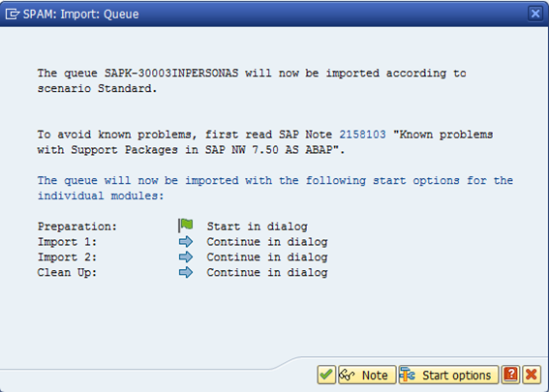Select "Continue in dialog" on Import 2 row

267,257
